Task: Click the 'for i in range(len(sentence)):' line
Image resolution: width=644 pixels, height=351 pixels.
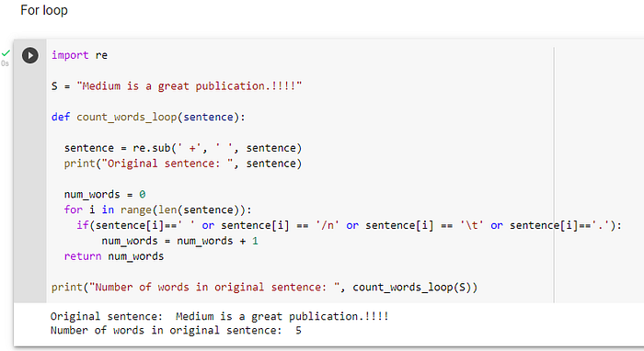Action: pyautogui.click(x=157, y=209)
